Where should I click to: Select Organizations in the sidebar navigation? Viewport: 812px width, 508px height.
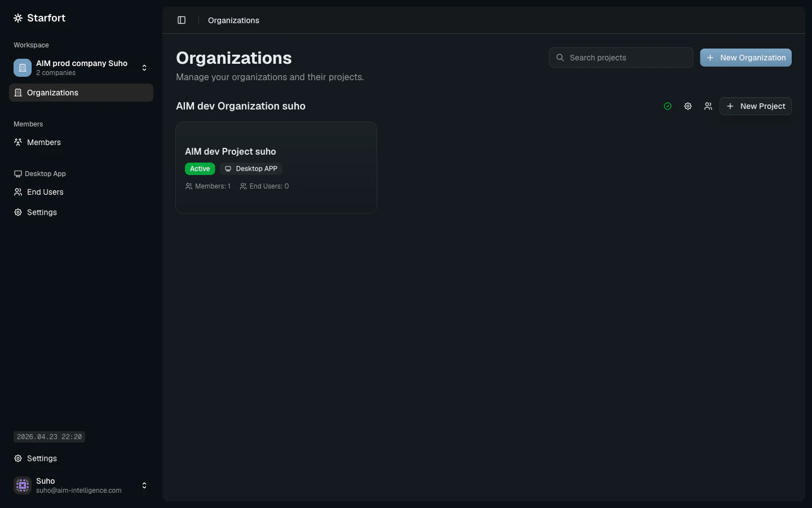coord(52,93)
